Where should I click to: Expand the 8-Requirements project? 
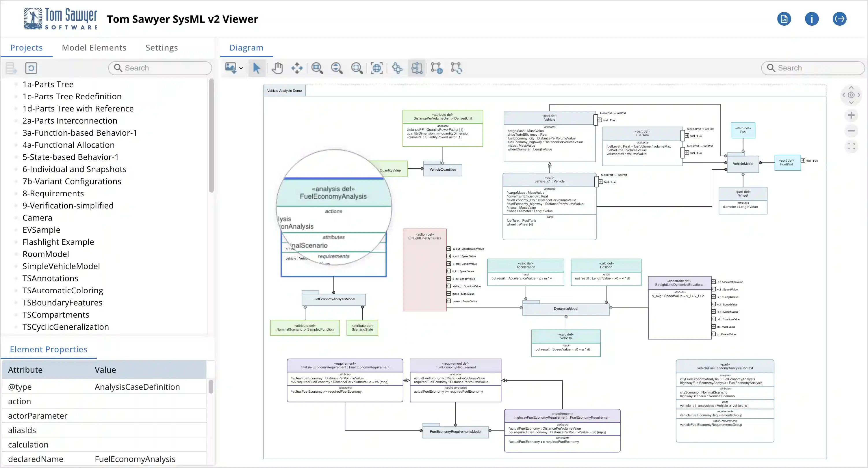[16, 193]
